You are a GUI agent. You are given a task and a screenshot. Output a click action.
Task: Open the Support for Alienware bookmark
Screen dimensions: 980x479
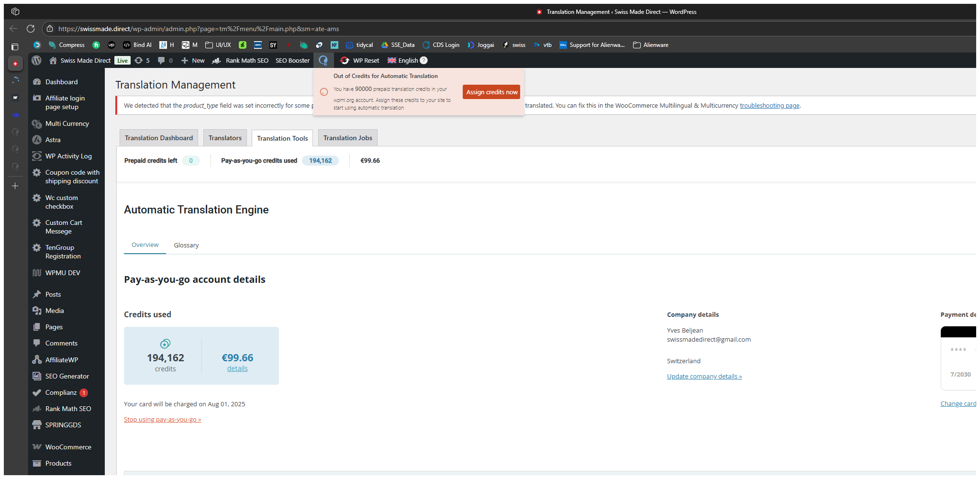(x=592, y=45)
